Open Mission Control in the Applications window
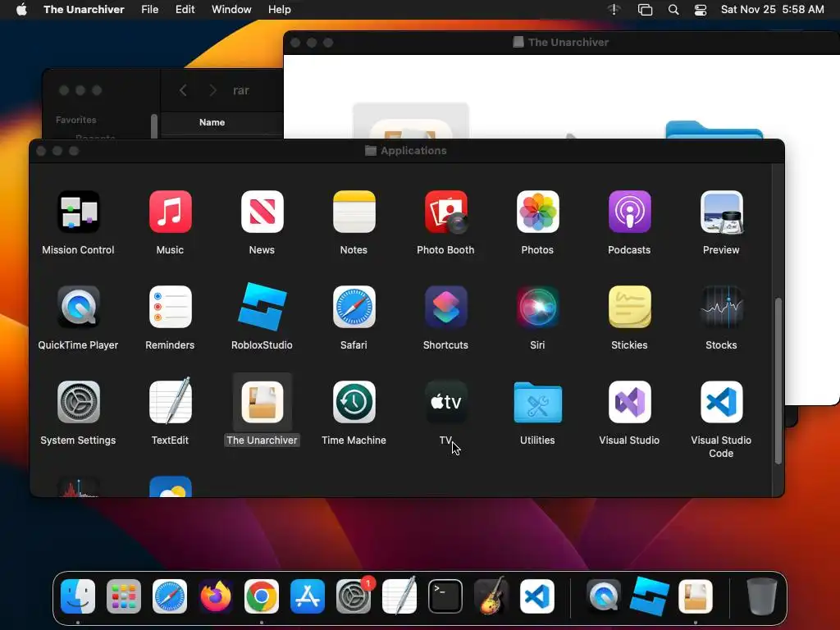Screen dimensions: 840x630 point(78,212)
